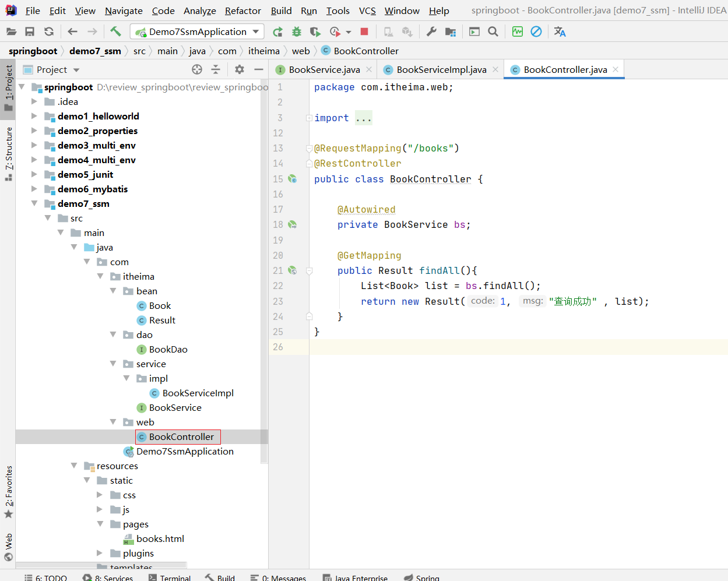Collapse the bean package in tree
The width and height of the screenshot is (728, 581).
coord(113,291)
